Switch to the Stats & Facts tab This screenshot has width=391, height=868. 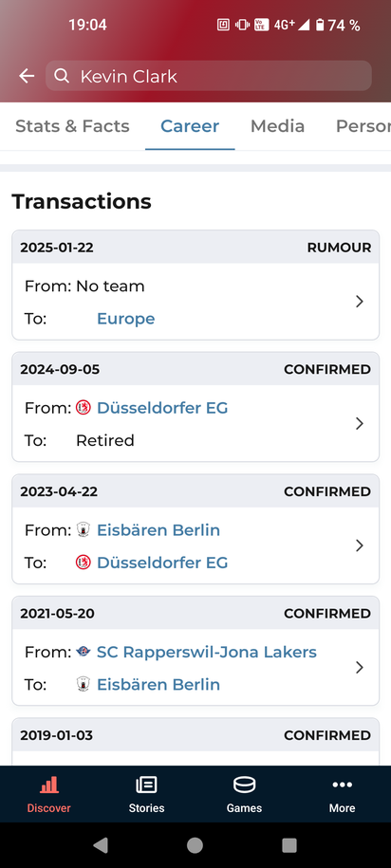[x=72, y=126]
